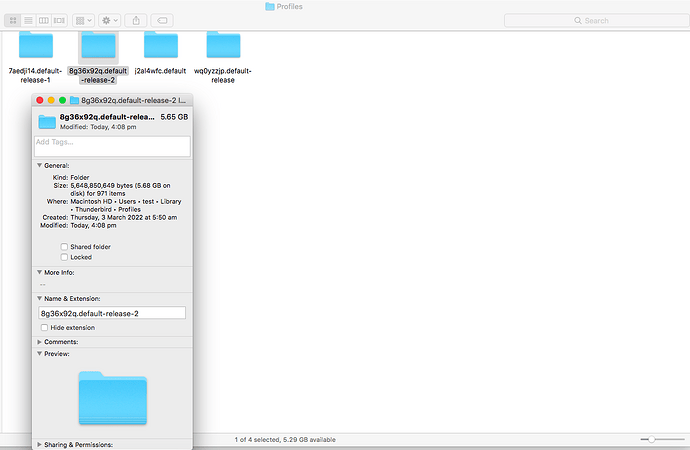Screen dimensions: 690x450
Task: Click the 'Kind: Folder' value
Action: tap(80, 177)
